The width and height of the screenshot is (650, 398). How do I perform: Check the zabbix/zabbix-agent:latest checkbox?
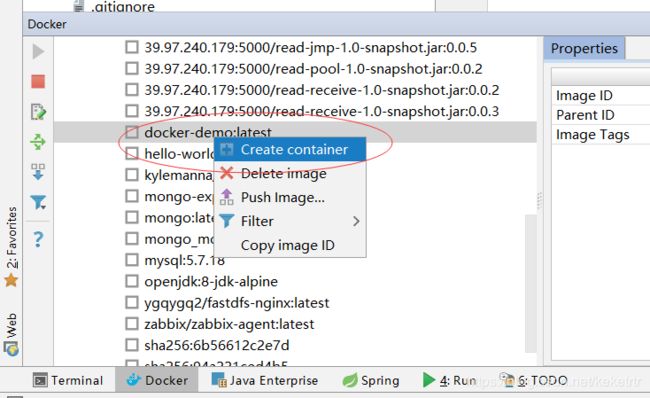pos(132,324)
